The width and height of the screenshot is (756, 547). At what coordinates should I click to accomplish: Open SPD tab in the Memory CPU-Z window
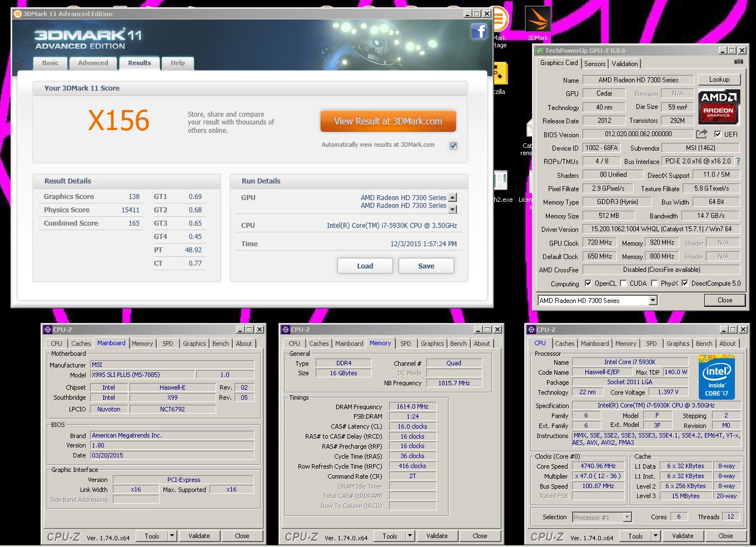coord(406,344)
